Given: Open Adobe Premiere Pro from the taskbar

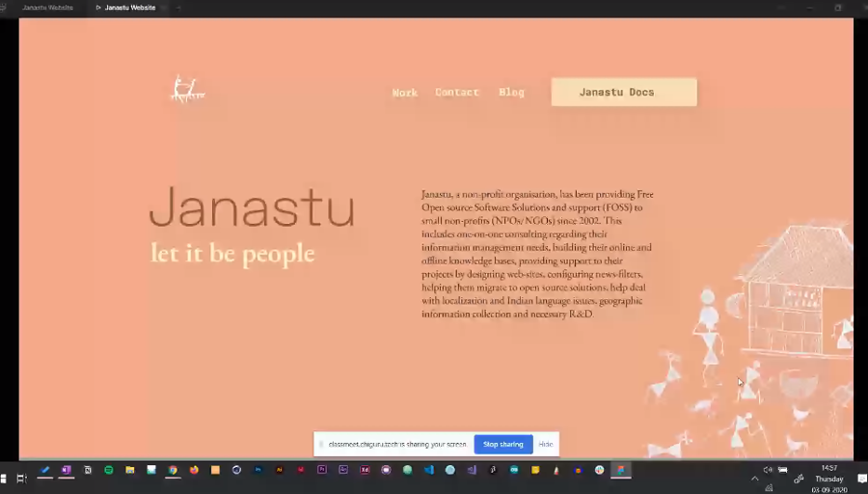Looking at the screenshot, I should pos(322,470).
